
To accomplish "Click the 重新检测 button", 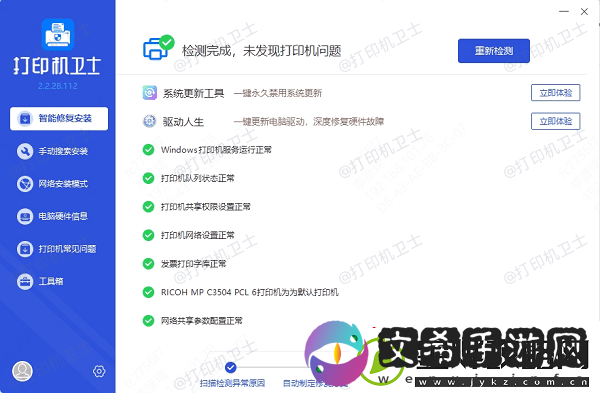I will click(x=494, y=51).
